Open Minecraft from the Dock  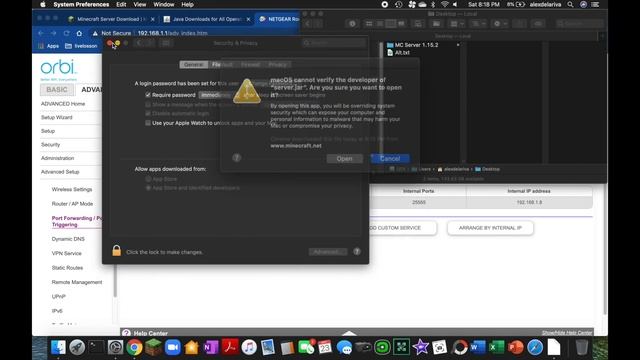153,347
